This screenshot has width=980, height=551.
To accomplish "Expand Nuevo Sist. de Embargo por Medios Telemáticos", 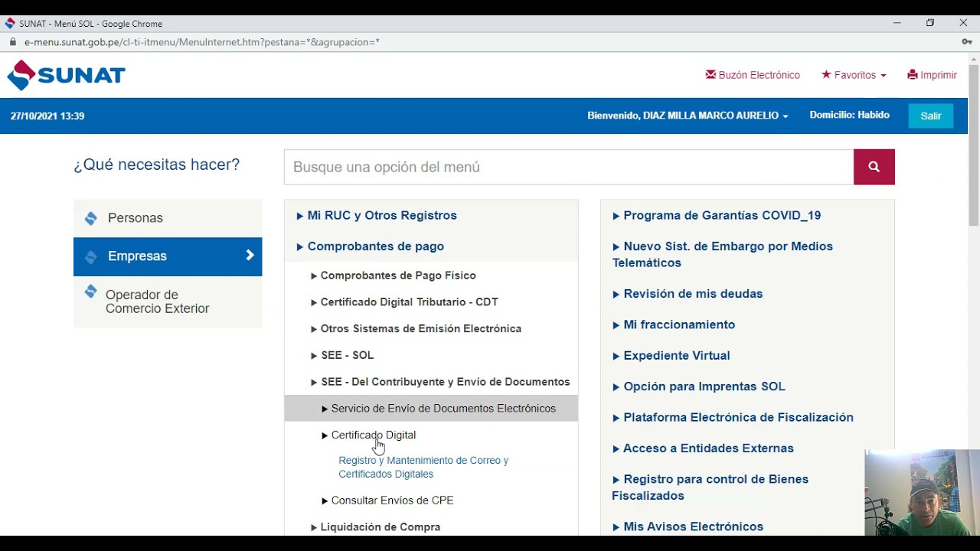I will click(x=723, y=254).
